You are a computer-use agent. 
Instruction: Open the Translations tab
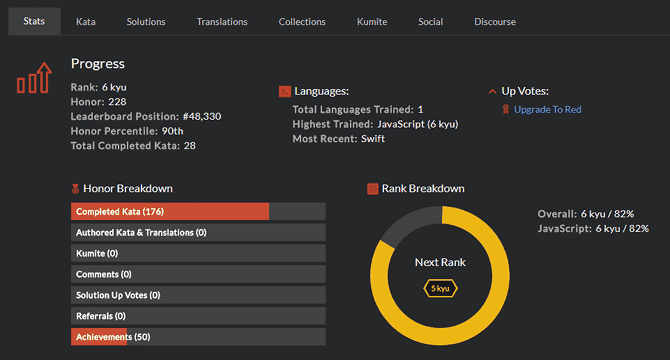(222, 22)
